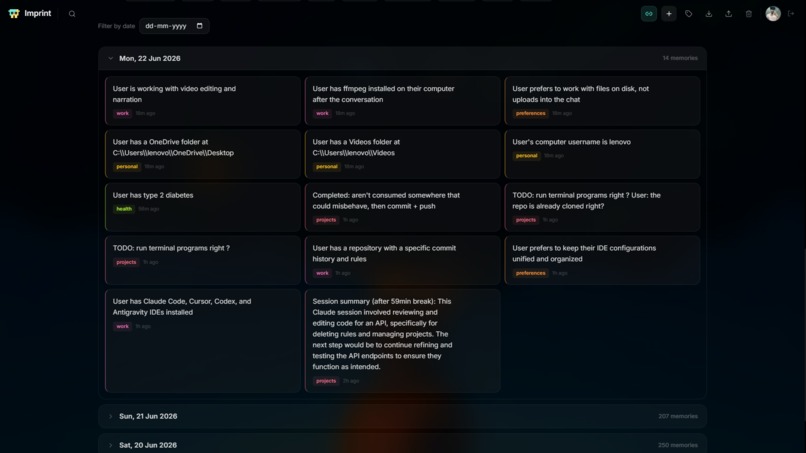
Task: Open the Session summary memory card
Action: click(402, 341)
